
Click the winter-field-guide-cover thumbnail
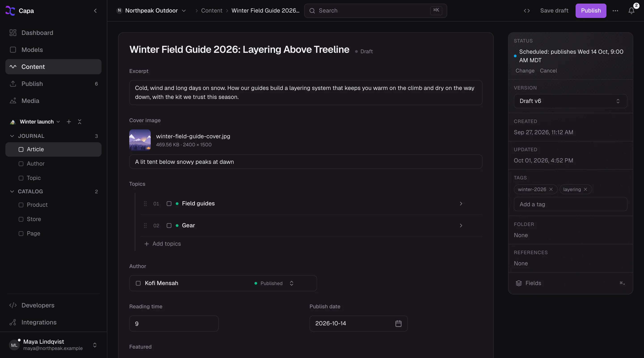[x=140, y=140]
